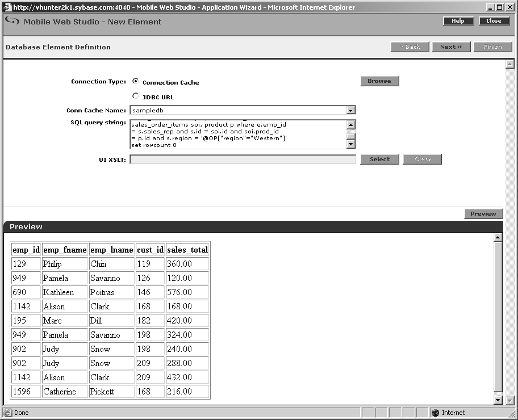Viewport: 518px width, 420px height.
Task: Click the Marc first name cell
Action: (x=65, y=321)
